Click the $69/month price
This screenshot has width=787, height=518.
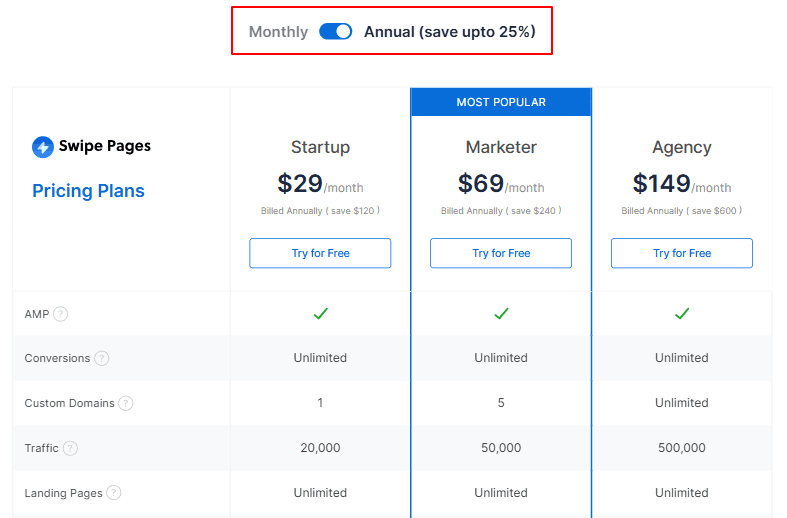point(501,184)
